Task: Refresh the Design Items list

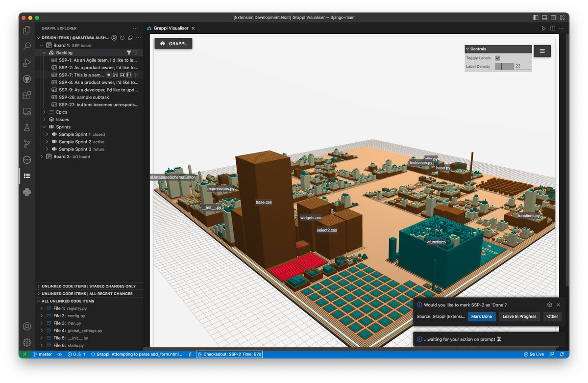Action: coord(122,38)
